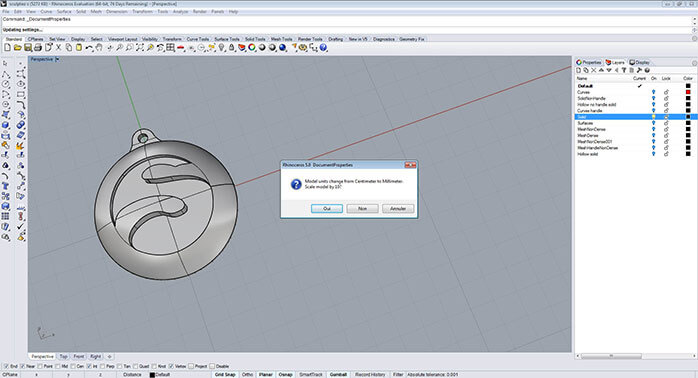
Task: Open the panel options gear in Layers panel
Action: tap(694, 63)
